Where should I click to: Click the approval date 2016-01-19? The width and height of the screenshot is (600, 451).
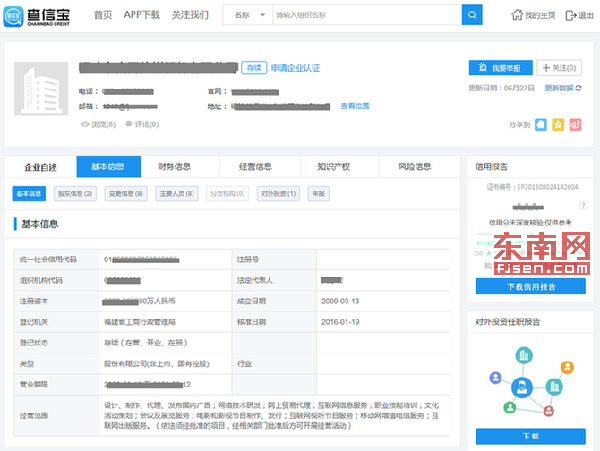click(340, 322)
